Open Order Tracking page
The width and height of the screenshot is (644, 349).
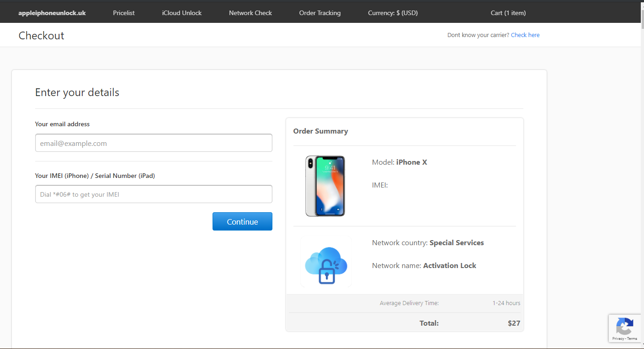click(x=320, y=13)
